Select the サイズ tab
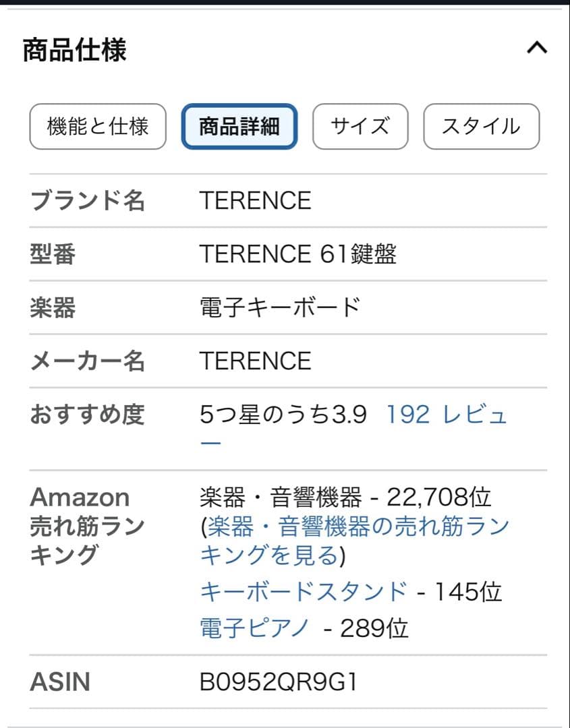Screen dimensions: 570x728 point(361,126)
